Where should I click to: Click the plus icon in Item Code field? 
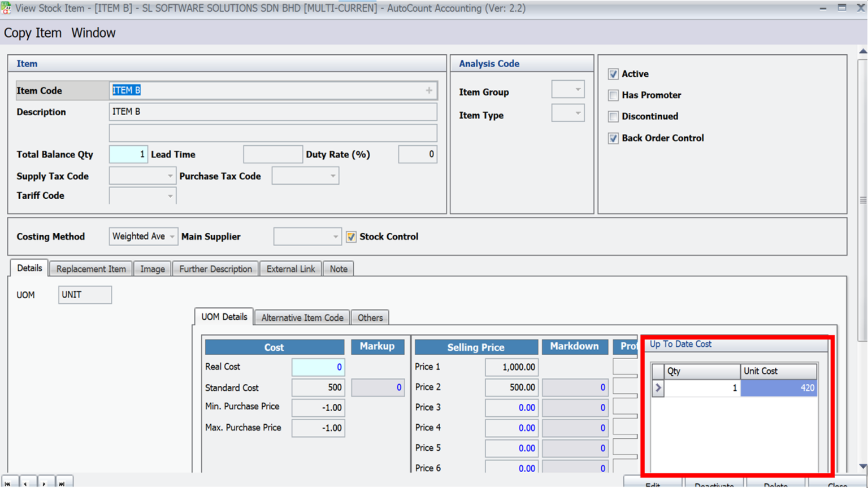[x=429, y=90]
